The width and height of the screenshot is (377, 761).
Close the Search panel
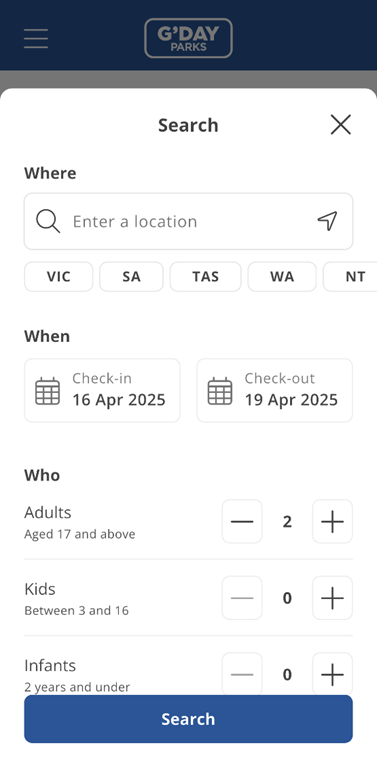(x=341, y=125)
